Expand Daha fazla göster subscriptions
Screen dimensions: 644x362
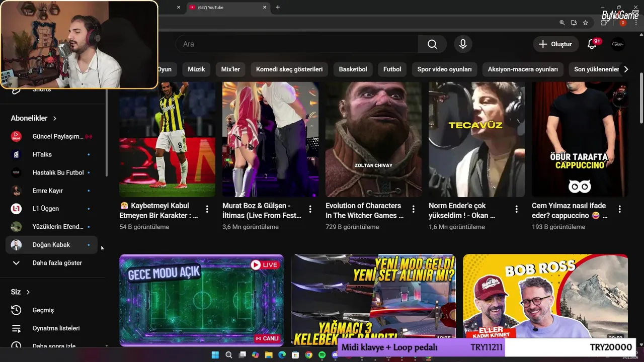pos(52,263)
